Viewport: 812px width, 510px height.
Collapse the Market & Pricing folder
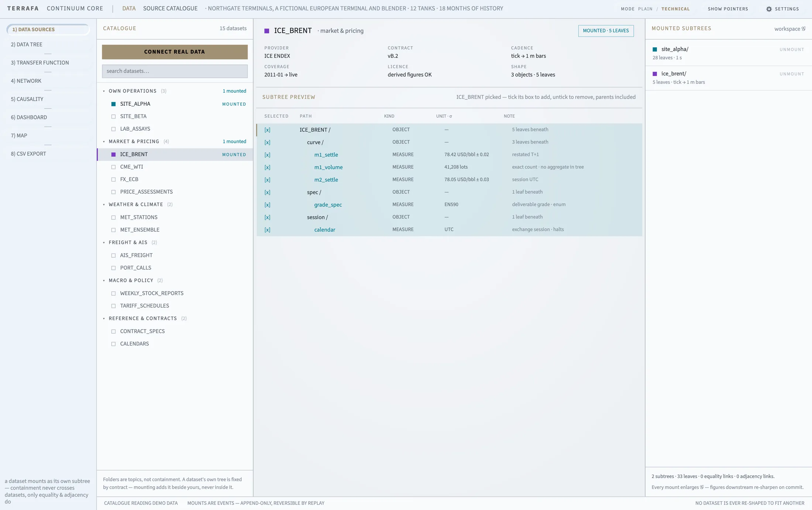(x=104, y=142)
